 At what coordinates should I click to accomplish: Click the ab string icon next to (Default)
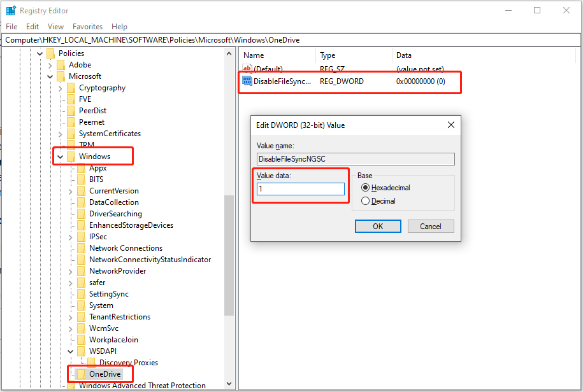coord(247,68)
